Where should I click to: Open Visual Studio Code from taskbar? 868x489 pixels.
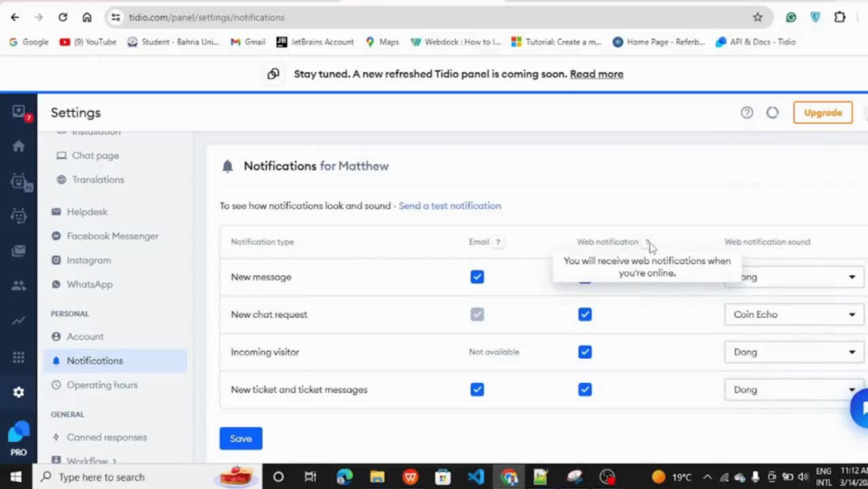tap(476, 477)
